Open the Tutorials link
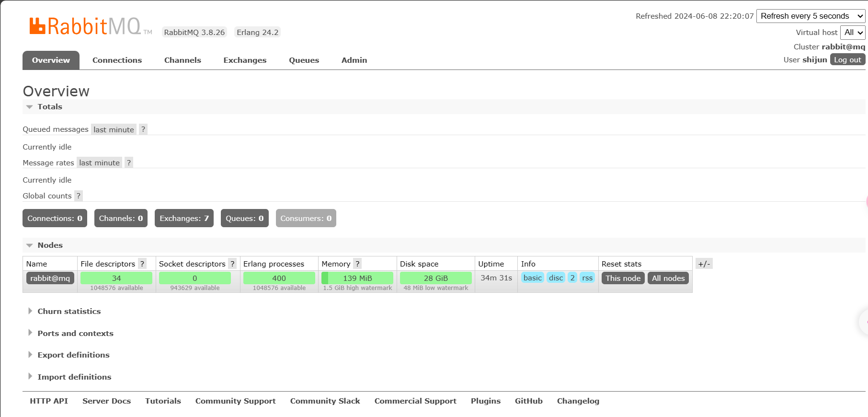This screenshot has height=417, width=868. pos(163,401)
